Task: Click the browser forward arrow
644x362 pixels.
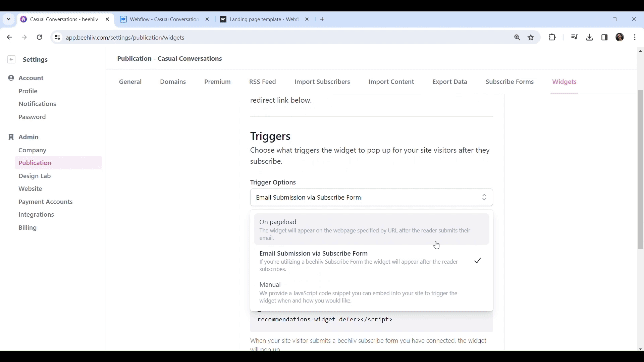Action: [24, 37]
